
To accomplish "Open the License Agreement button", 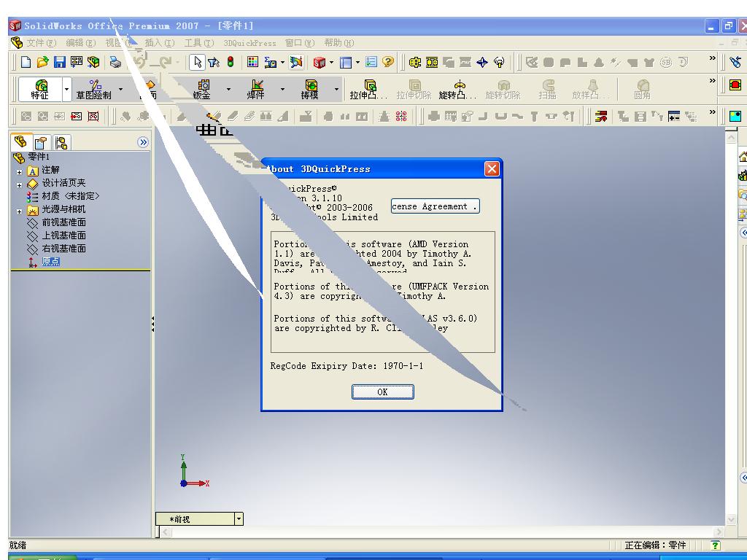I will click(435, 206).
